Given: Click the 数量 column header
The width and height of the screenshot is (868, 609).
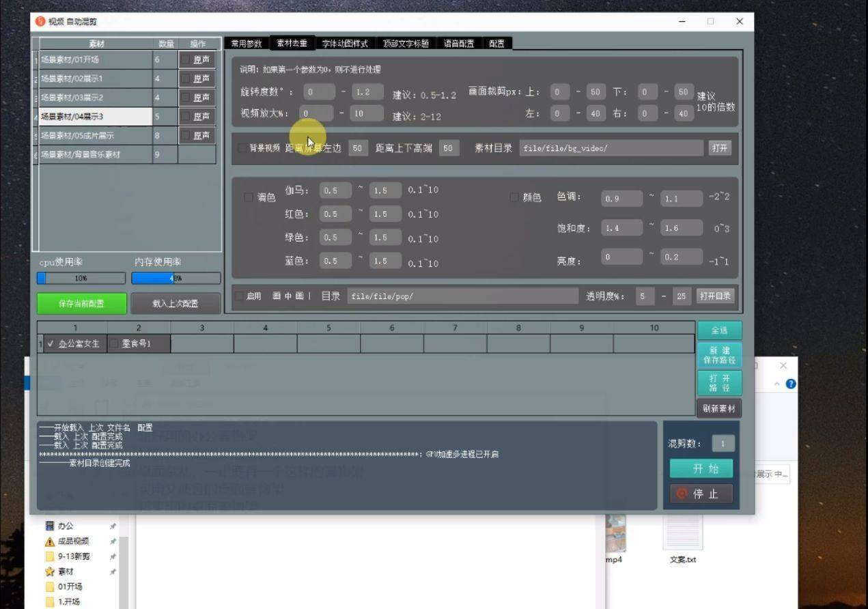Looking at the screenshot, I should pos(166,44).
